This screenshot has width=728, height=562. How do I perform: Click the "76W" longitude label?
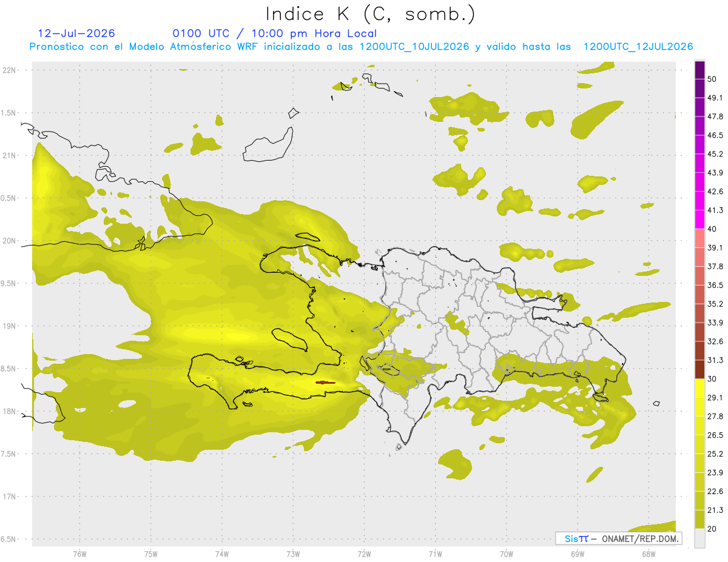coord(79,554)
